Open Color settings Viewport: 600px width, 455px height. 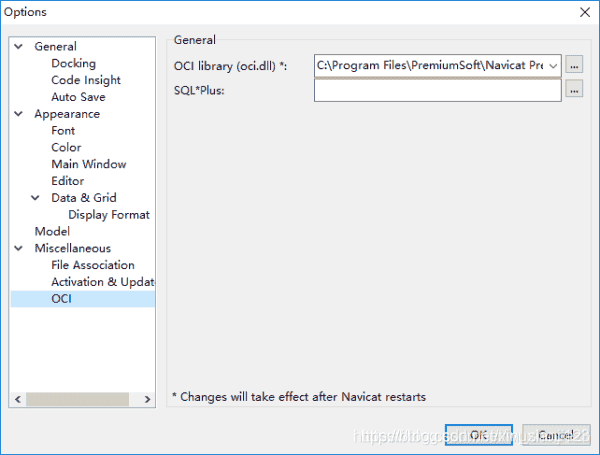(x=66, y=148)
